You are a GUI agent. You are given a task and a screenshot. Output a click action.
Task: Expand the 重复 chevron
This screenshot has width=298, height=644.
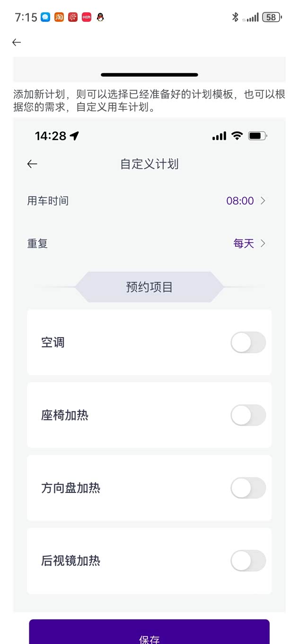click(x=263, y=243)
